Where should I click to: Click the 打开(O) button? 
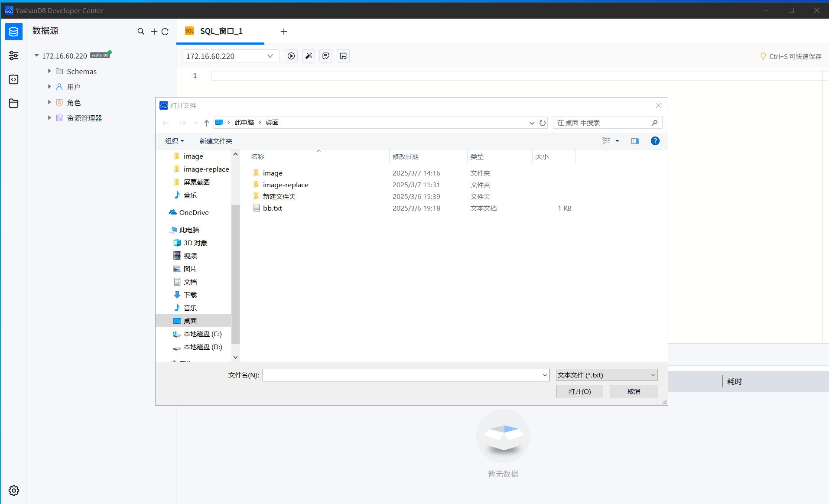(579, 391)
